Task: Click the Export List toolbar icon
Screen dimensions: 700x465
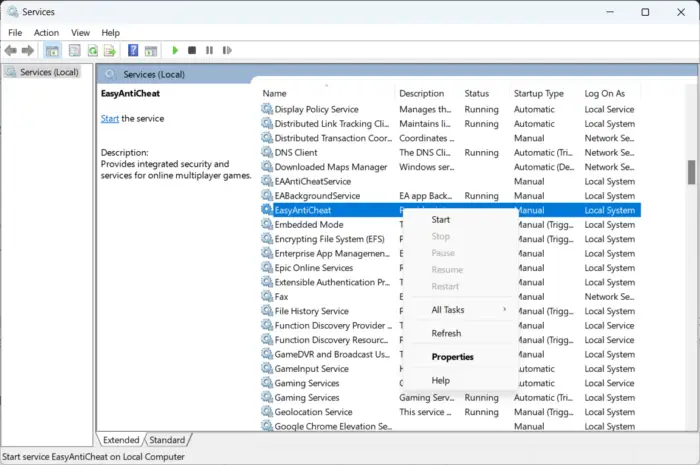Action: click(110, 50)
